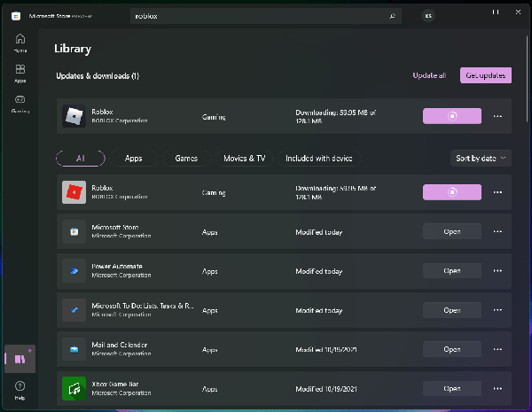Click the Microsoft Store logo in title bar
532x412 pixels.
tap(16, 16)
